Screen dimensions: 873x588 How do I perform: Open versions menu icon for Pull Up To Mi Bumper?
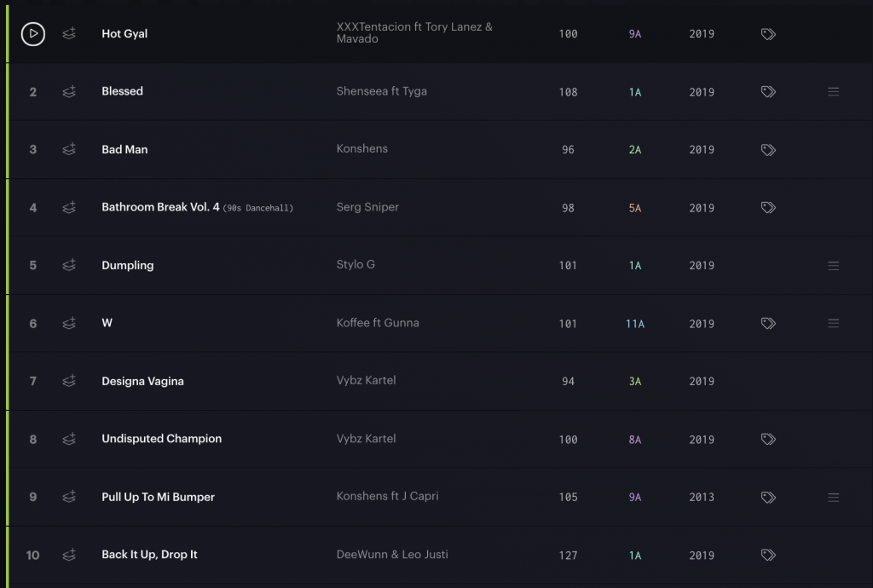(834, 498)
